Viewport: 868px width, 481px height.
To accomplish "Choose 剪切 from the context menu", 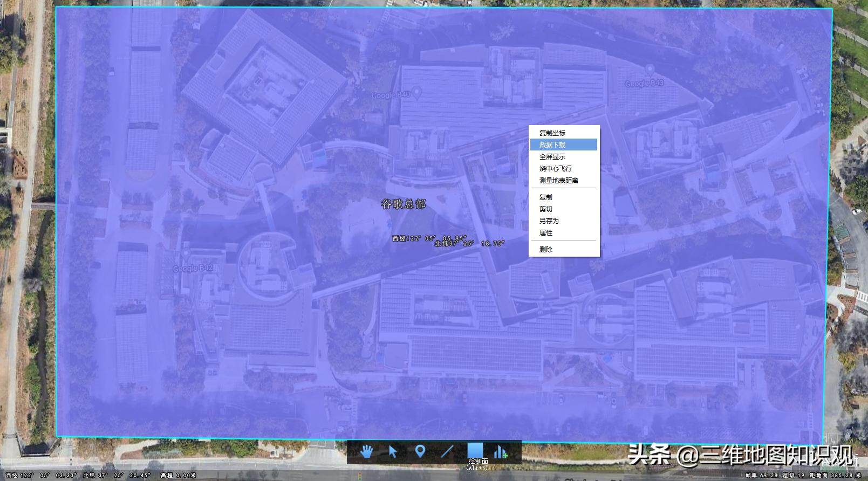I will coord(564,209).
